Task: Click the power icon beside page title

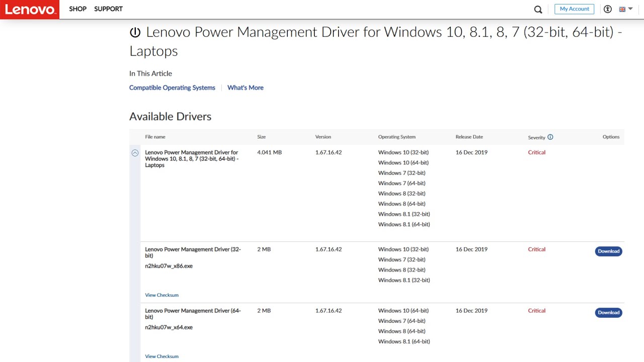Action: [x=135, y=33]
